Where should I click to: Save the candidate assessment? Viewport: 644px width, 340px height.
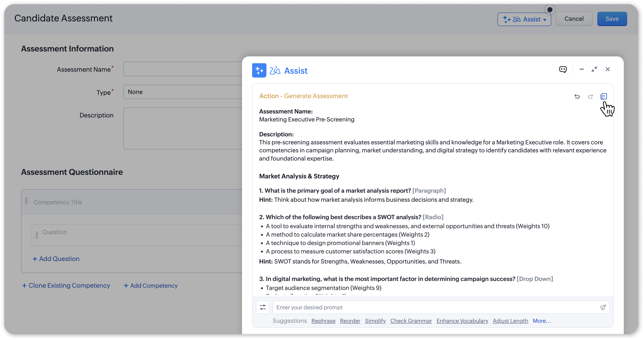point(612,18)
